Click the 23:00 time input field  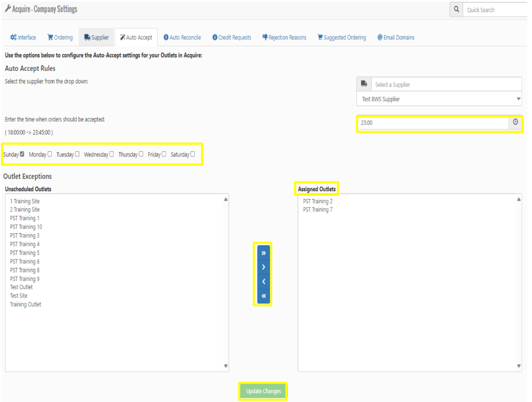pyautogui.click(x=432, y=123)
